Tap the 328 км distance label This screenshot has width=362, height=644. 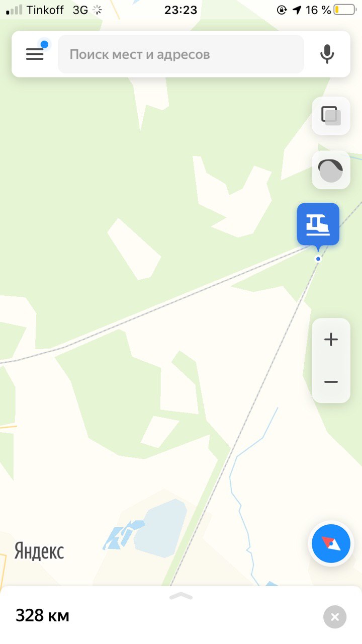tap(42, 615)
